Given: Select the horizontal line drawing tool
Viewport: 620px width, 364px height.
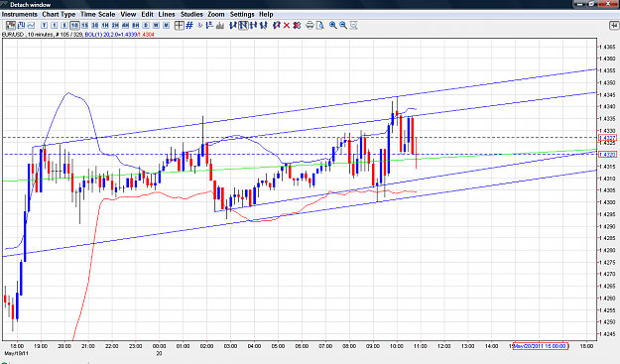Looking at the screenshot, I should [254, 26].
